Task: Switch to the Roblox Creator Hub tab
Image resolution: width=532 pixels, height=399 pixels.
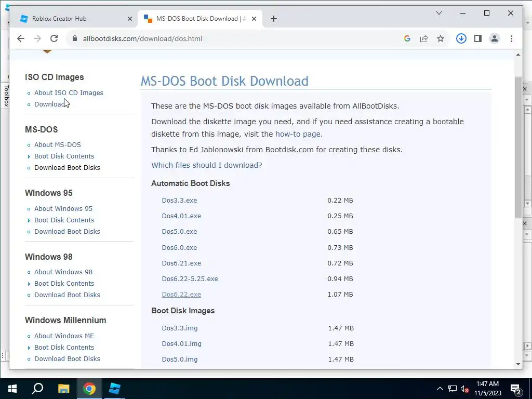Action: [x=76, y=19]
